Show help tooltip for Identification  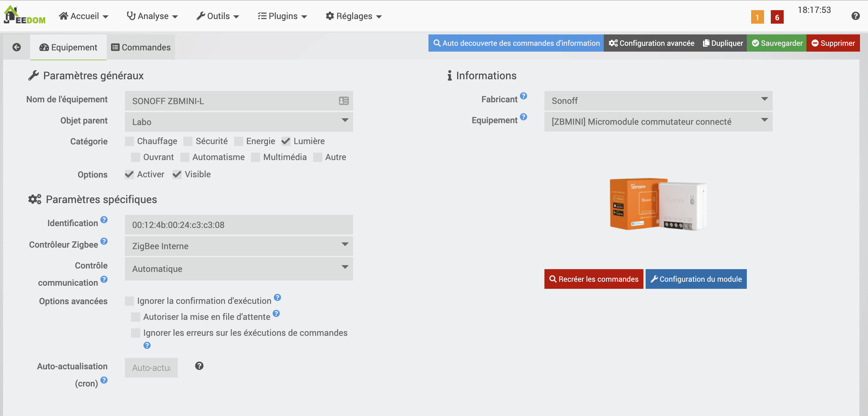[x=104, y=220]
